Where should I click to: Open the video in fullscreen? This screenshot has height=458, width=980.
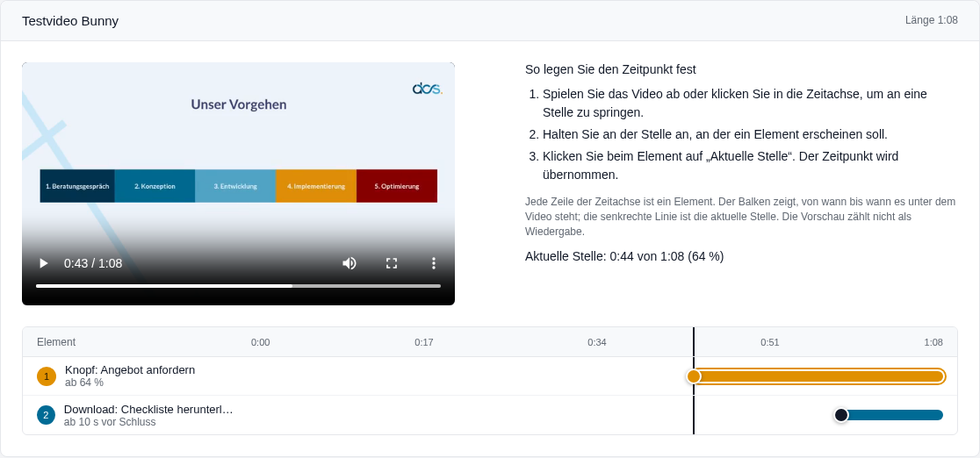[392, 264]
